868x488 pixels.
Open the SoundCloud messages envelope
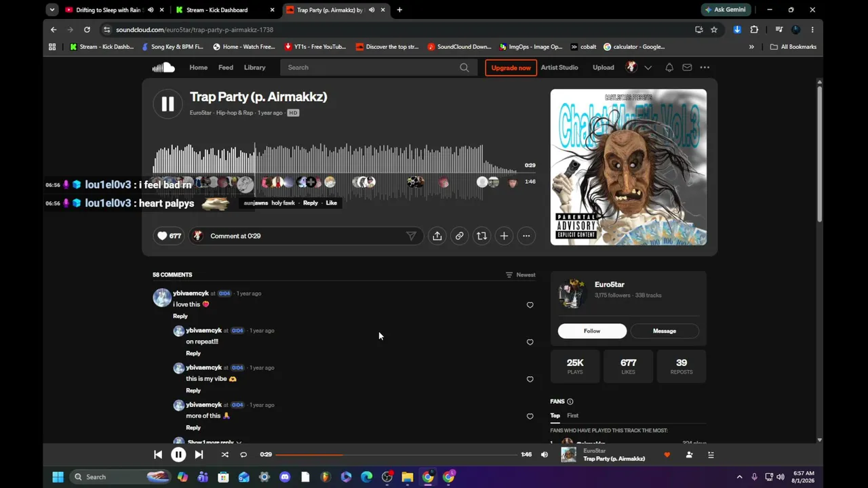pos(687,67)
